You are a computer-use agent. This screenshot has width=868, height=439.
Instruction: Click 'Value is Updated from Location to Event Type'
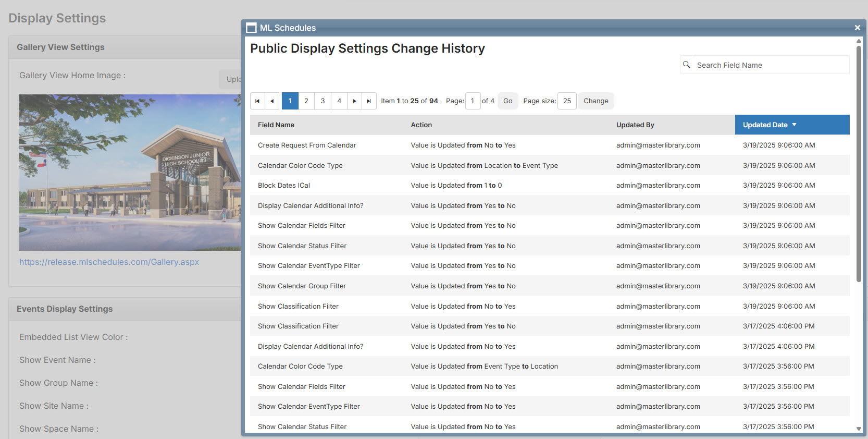(484, 166)
